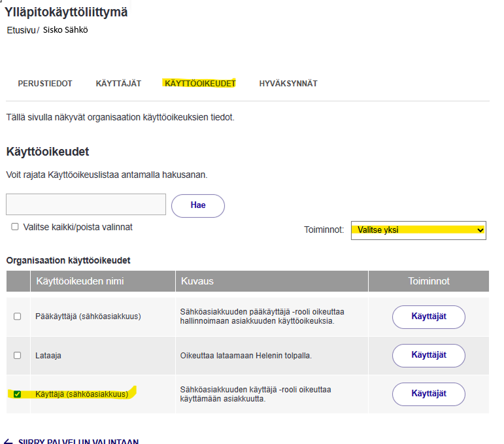Focus the käyttöoikeus search text field
Viewport: 504px width, 444px height.
coord(86,205)
